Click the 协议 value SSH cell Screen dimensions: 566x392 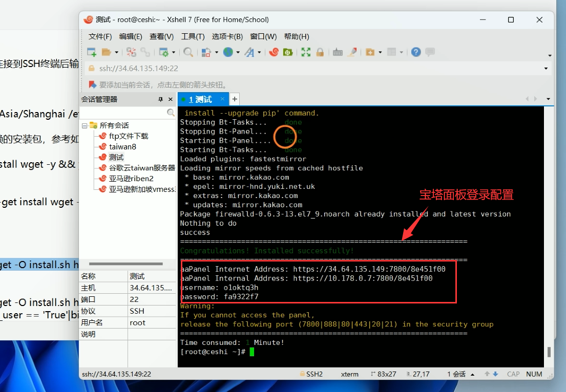(152, 311)
